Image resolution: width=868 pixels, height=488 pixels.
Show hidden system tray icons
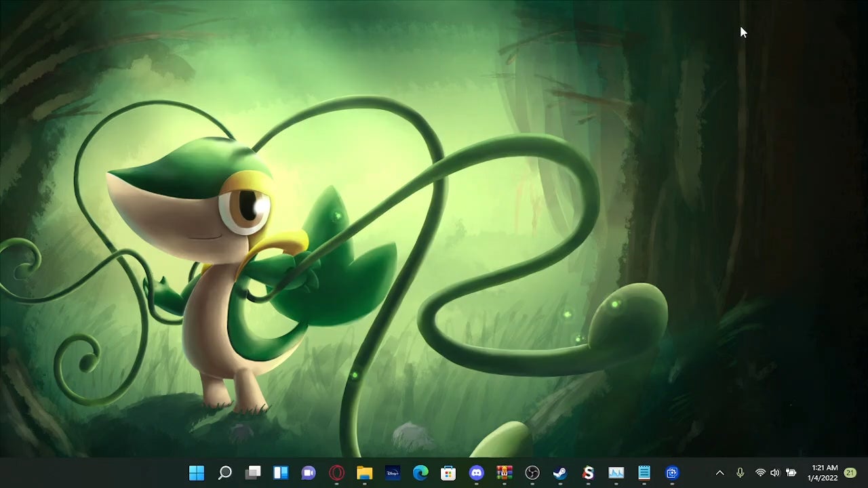click(x=720, y=473)
